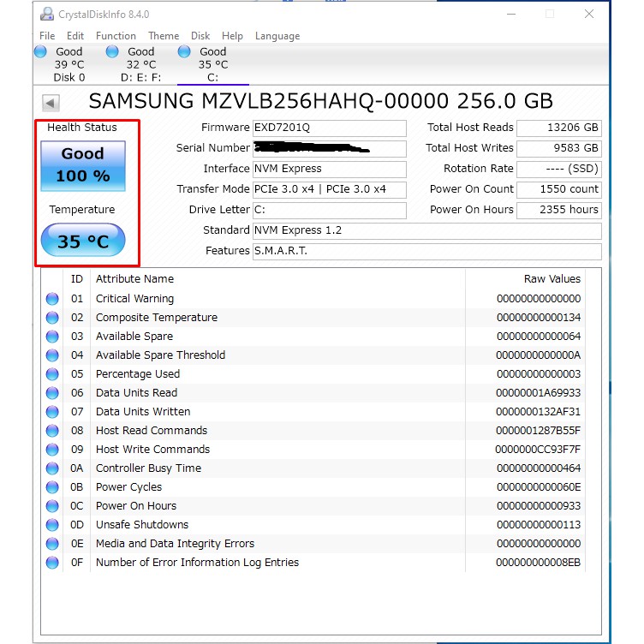
Task: Select the Disk 0 drive tab
Action: (x=69, y=64)
